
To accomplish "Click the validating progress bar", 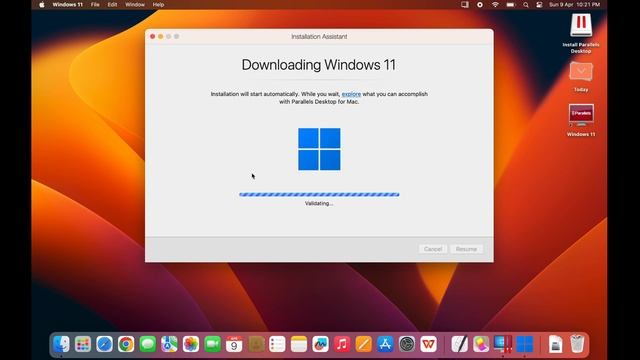I will point(319,195).
